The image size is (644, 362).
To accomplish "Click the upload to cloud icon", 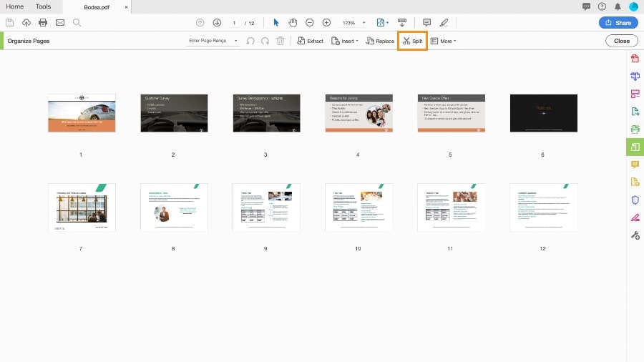I will coord(26,23).
